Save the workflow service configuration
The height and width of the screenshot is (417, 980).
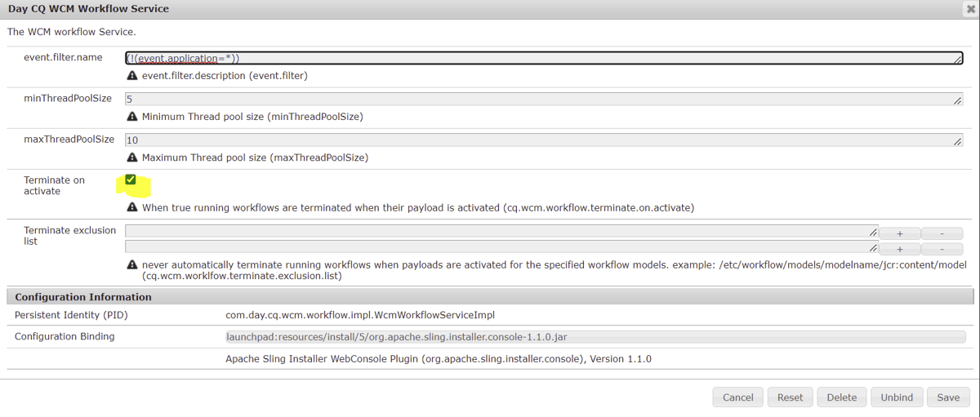(948, 397)
